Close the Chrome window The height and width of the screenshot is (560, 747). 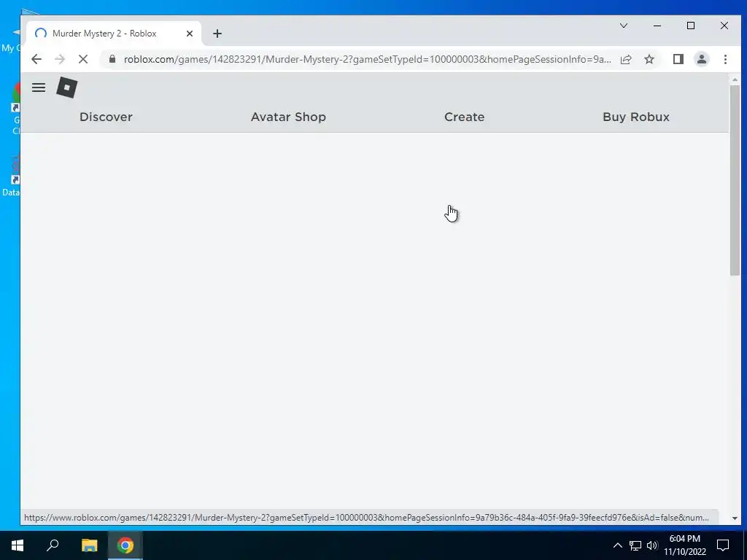(x=724, y=26)
